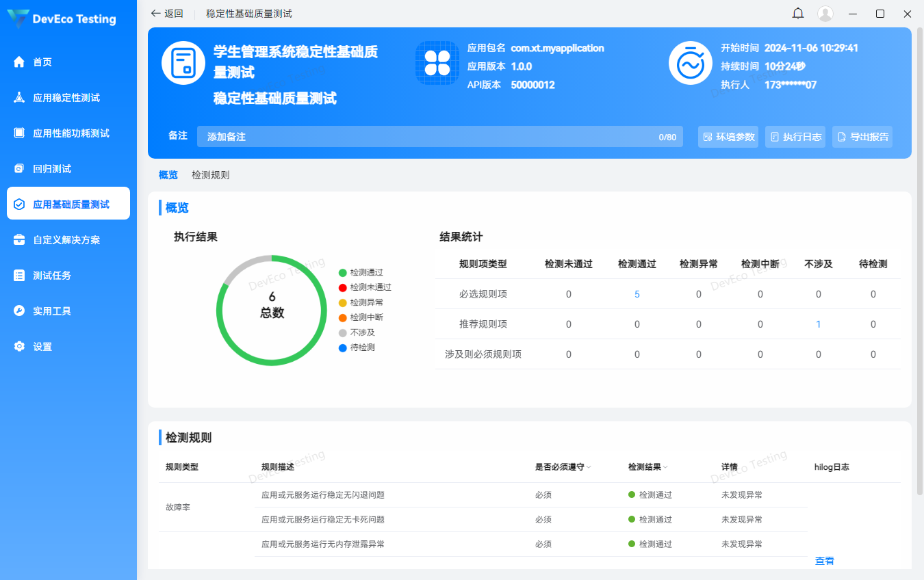Click the DevEco Testing logo
Image resolution: width=924 pixels, height=580 pixels.
(x=62, y=19)
